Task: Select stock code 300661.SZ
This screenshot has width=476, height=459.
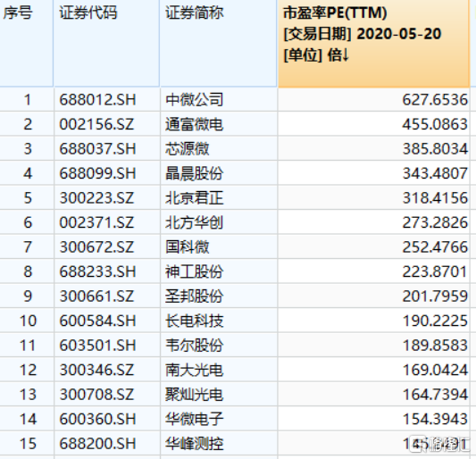Action: (96, 296)
